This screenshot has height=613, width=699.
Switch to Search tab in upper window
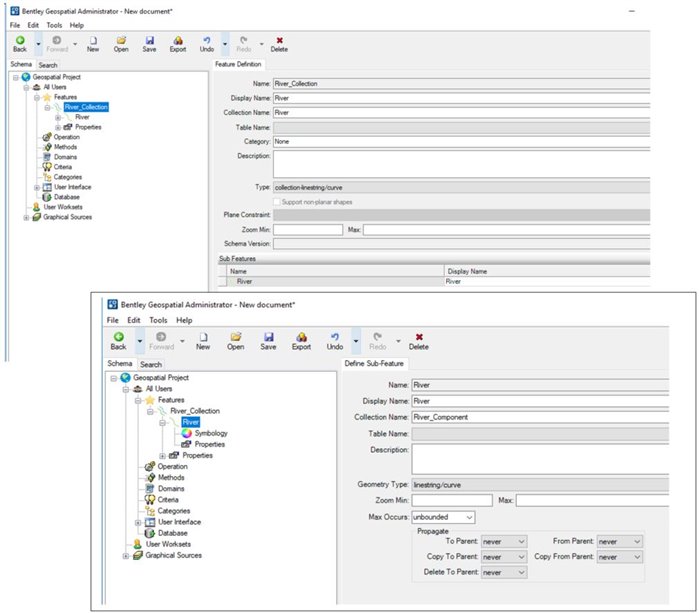pos(48,65)
